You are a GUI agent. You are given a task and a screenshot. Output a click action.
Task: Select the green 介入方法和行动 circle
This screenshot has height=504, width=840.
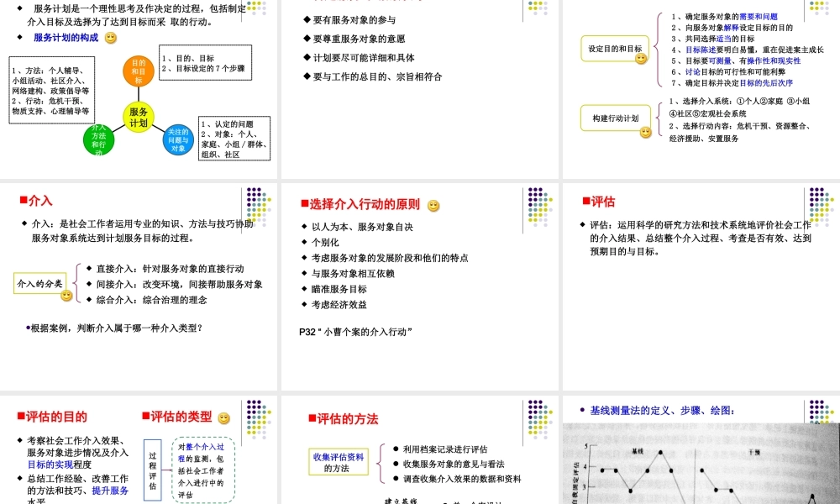click(x=100, y=140)
